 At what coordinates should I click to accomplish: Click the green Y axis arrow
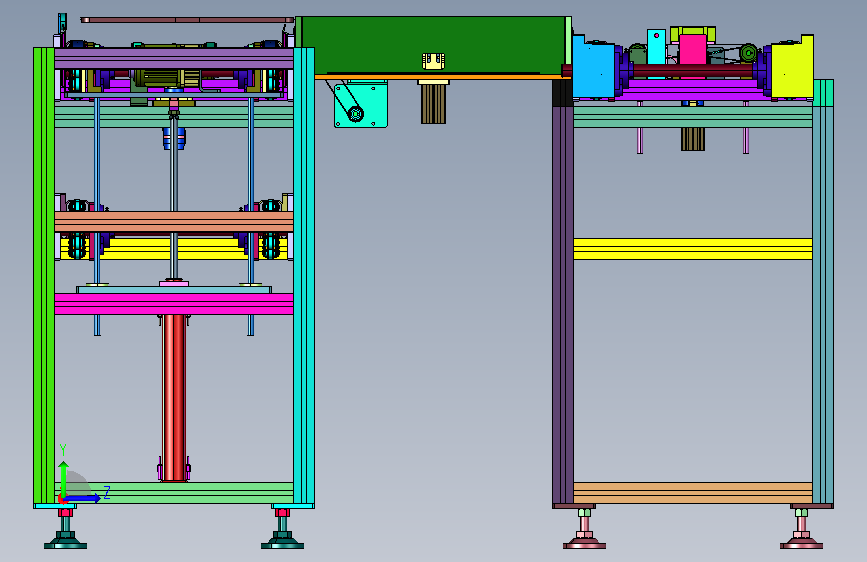pyautogui.click(x=64, y=479)
